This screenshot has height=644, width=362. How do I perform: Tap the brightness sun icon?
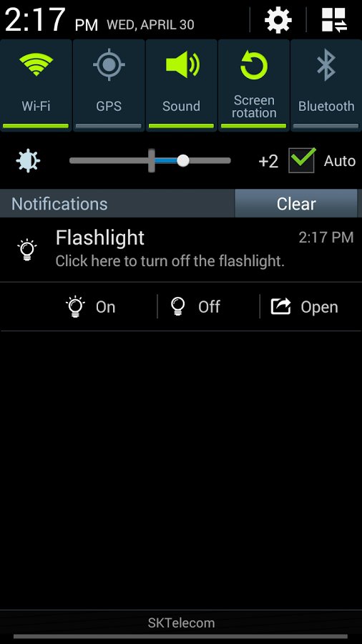(28, 160)
